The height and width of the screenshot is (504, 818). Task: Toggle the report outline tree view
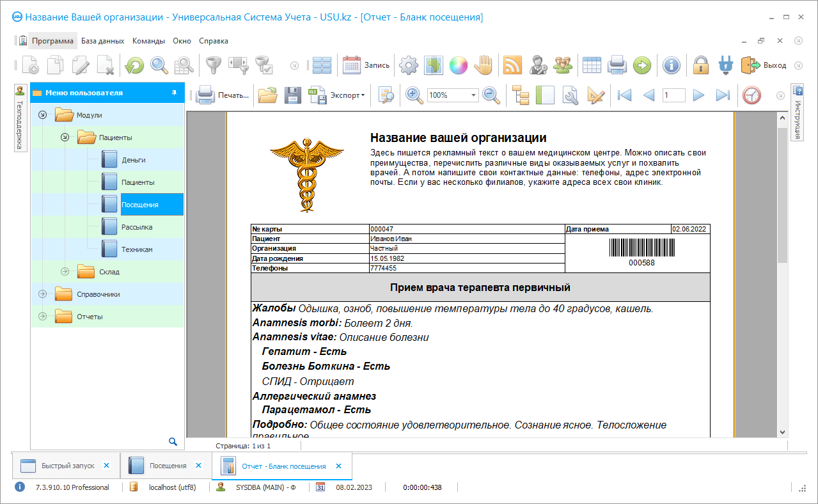521,95
